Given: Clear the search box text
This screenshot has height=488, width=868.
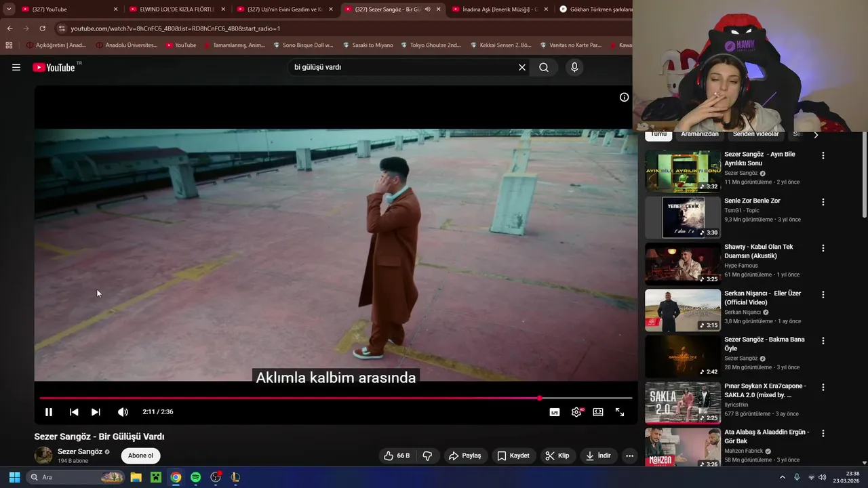Looking at the screenshot, I should pos(522,67).
